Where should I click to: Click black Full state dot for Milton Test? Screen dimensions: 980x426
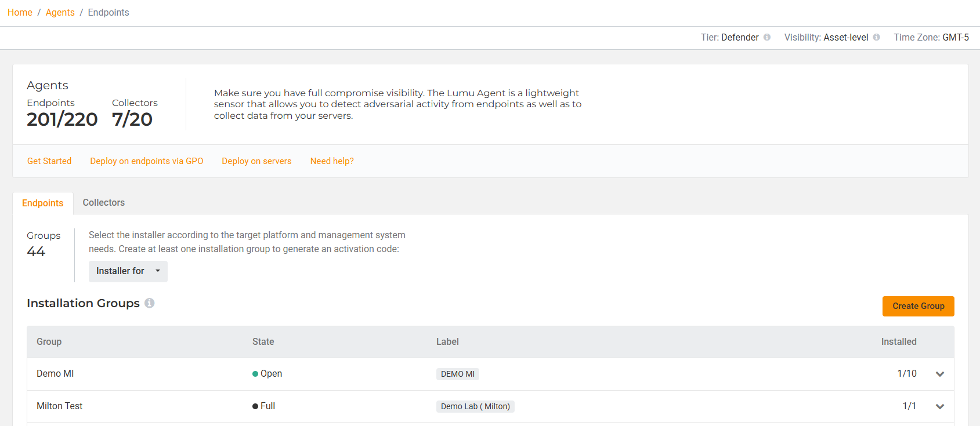point(255,406)
